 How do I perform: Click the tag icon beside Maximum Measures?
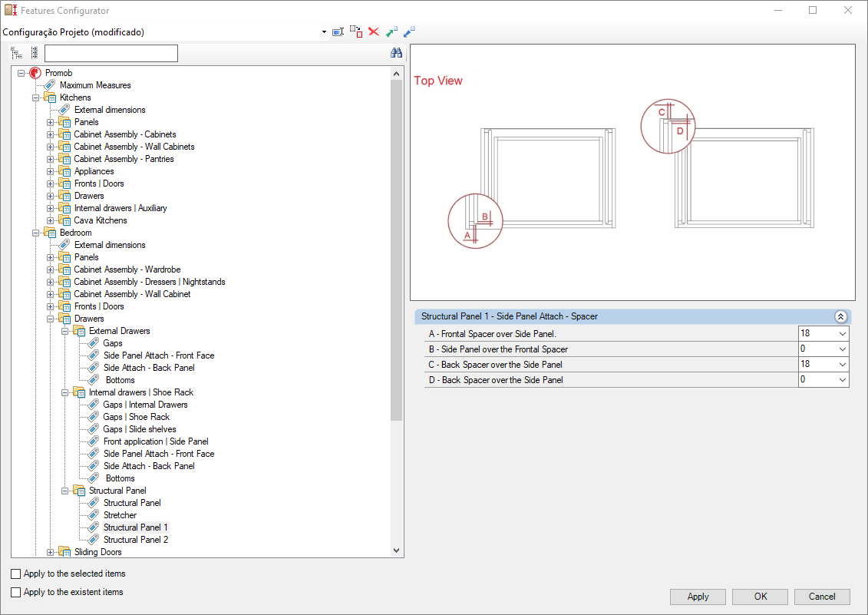[50, 85]
